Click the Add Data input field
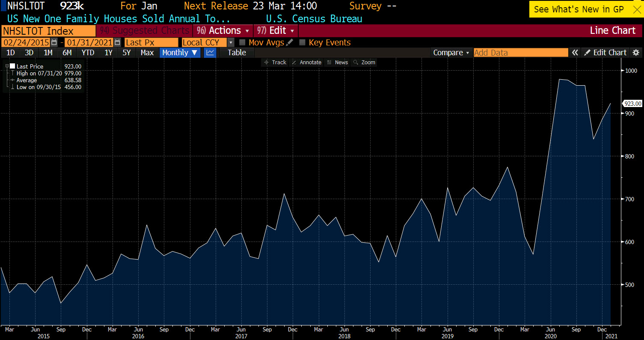The width and height of the screenshot is (644, 340). (x=521, y=53)
